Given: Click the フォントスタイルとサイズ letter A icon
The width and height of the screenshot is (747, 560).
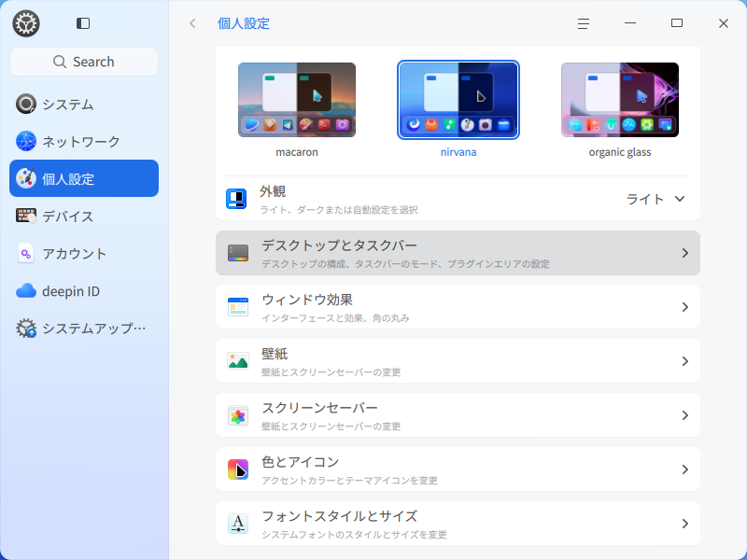Looking at the screenshot, I should click(x=238, y=524).
